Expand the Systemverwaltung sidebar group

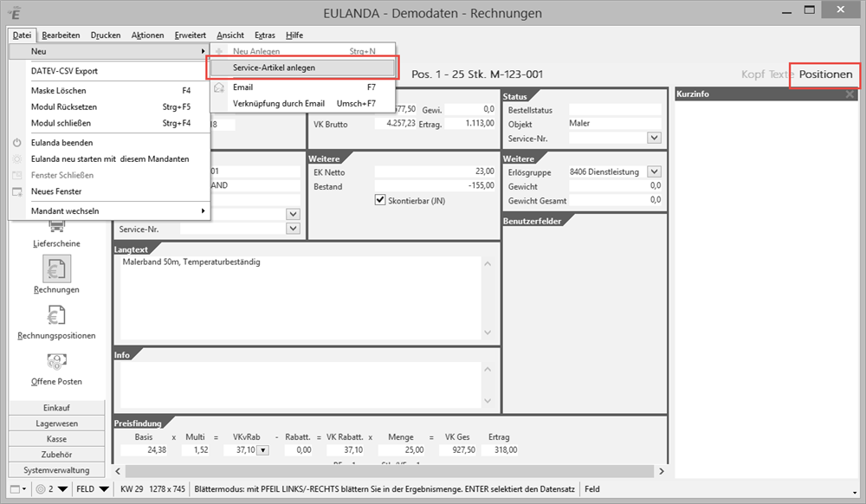56,470
